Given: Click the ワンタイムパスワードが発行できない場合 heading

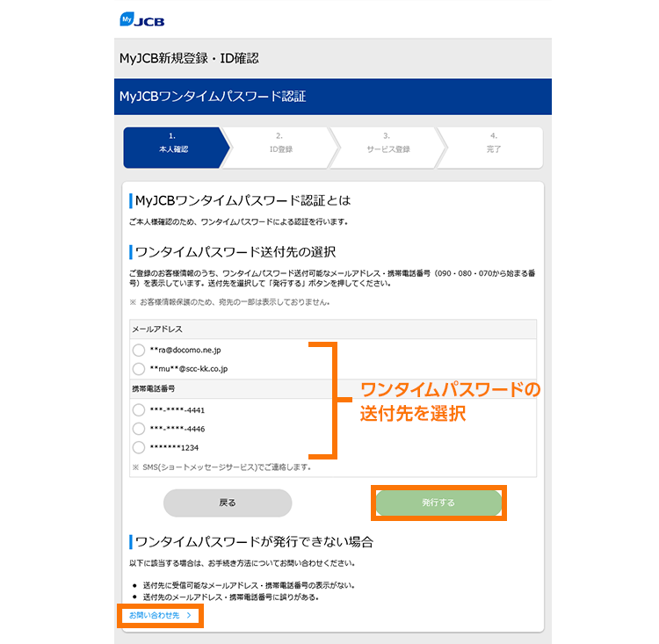Looking at the screenshot, I should 254,540.
